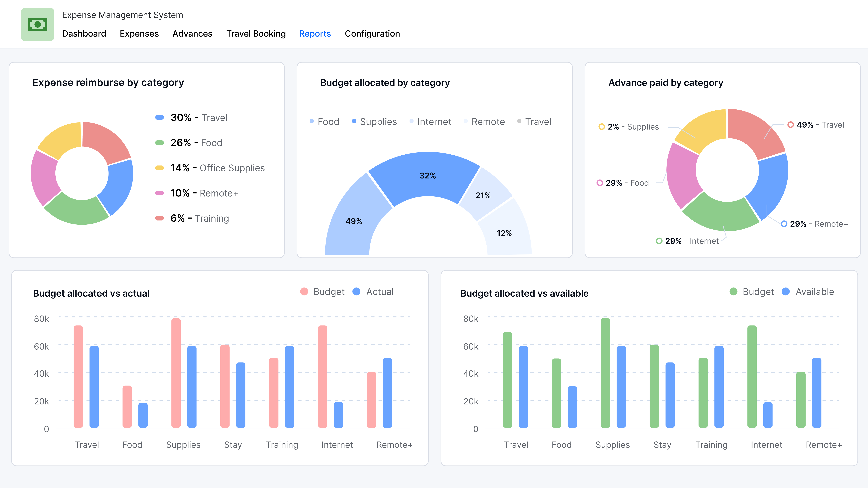
Task: Click Internet available bar in allocated vs available
Action: [768, 415]
